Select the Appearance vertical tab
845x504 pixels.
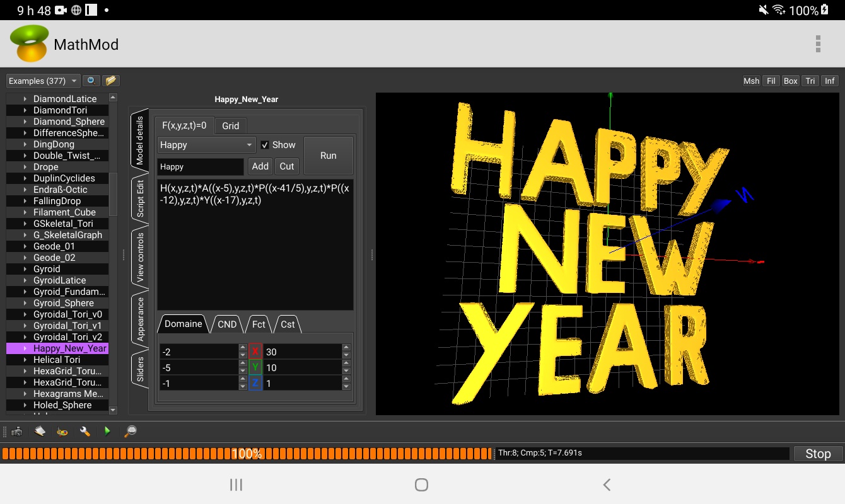[139, 319]
